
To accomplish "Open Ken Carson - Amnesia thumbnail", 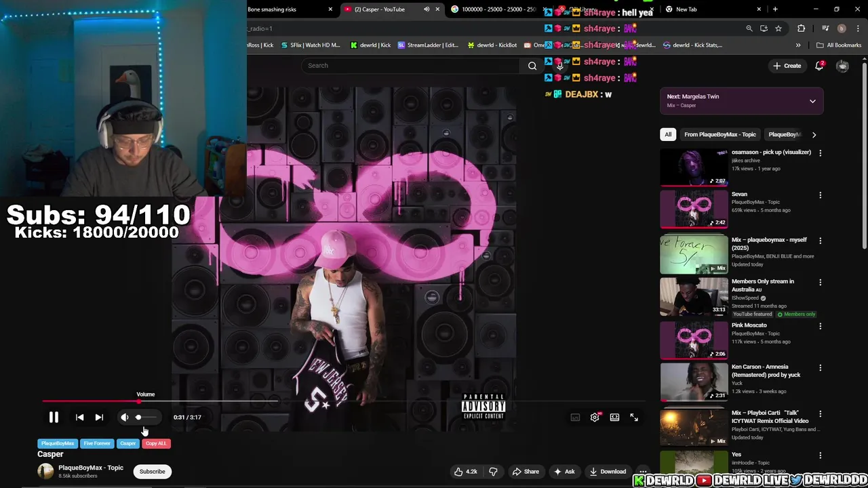I will (694, 382).
